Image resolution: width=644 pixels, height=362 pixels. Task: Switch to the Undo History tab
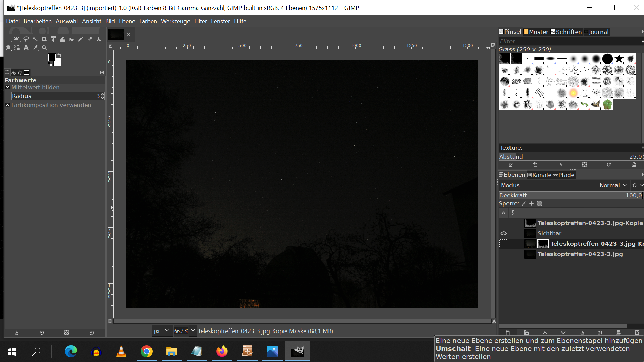[x=20, y=72]
